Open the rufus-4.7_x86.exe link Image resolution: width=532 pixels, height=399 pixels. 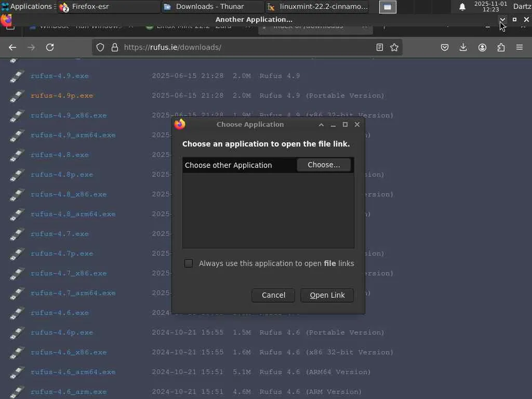69,273
